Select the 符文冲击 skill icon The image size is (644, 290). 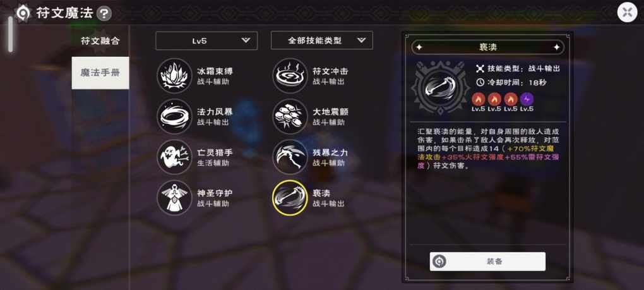point(290,76)
